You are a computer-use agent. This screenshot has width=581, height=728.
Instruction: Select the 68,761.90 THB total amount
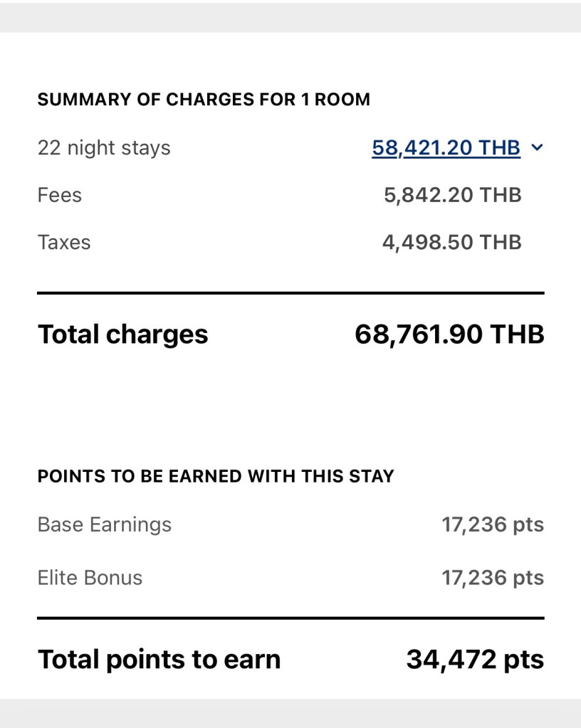(x=449, y=334)
